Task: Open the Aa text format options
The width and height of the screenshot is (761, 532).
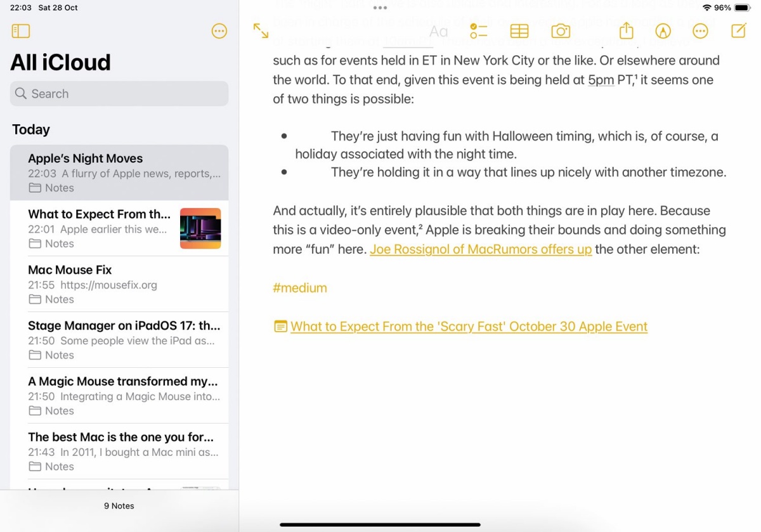Action: click(438, 31)
